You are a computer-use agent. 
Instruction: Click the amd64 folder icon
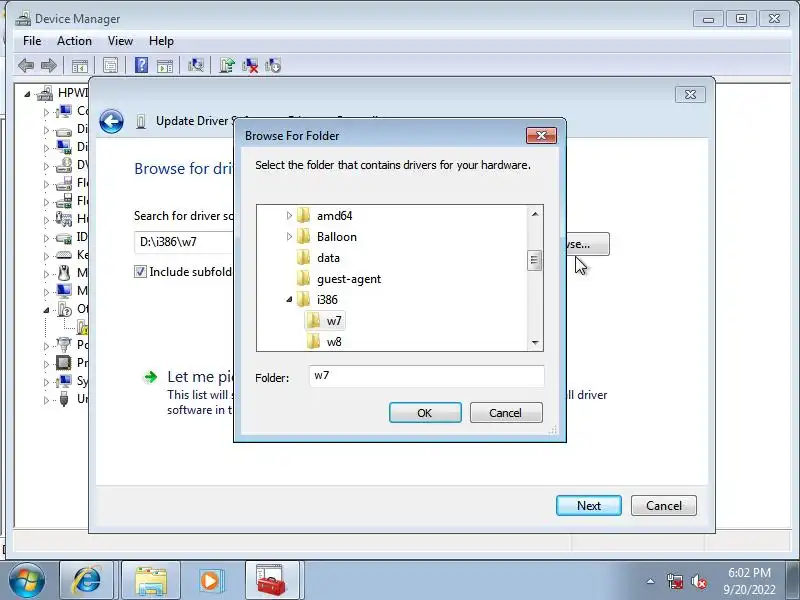303,215
